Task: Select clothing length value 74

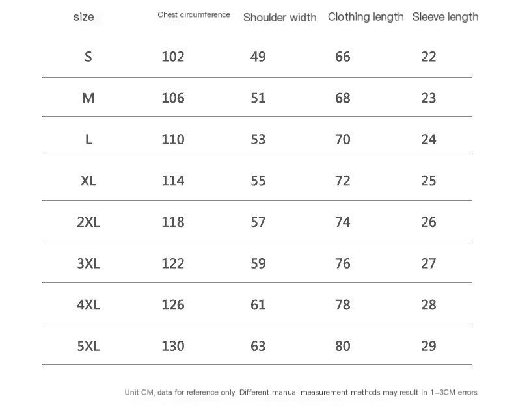Action: pos(342,222)
